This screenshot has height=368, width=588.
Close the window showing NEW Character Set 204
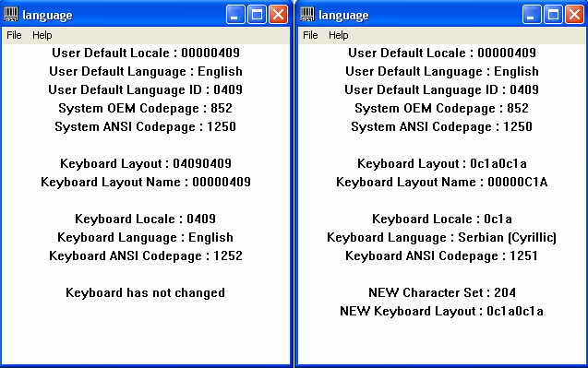pos(574,15)
